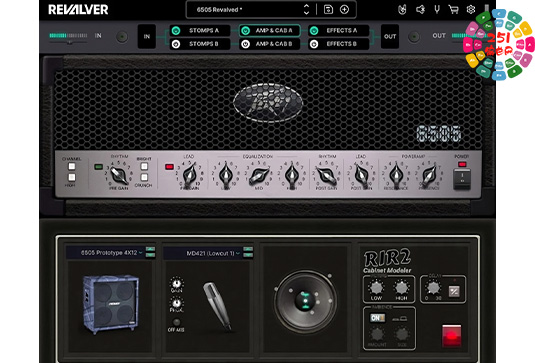The image size is (535, 363).
Task: Select the Amp & Cab A tab
Action: click(x=270, y=31)
